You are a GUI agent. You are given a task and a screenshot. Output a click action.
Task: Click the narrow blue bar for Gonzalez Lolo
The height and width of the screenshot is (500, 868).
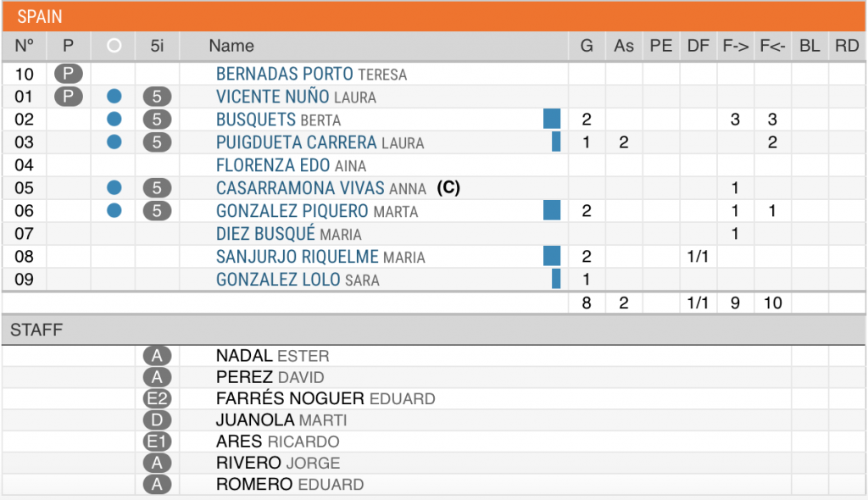[x=556, y=279]
